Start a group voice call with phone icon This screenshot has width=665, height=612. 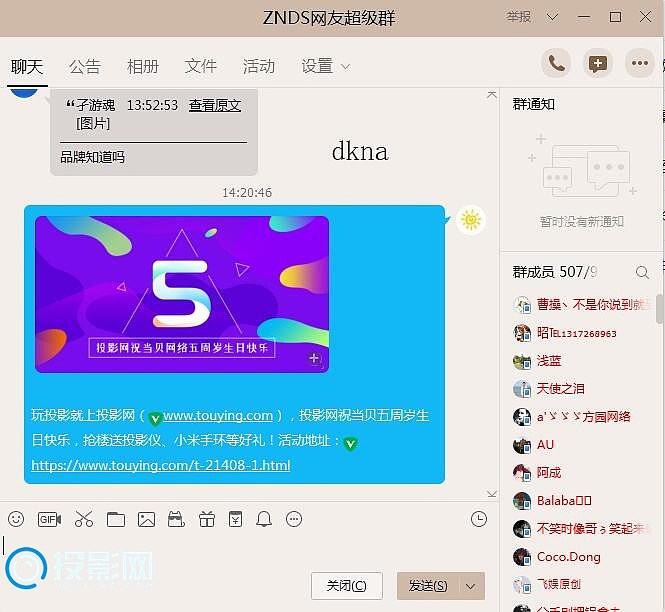[556, 63]
